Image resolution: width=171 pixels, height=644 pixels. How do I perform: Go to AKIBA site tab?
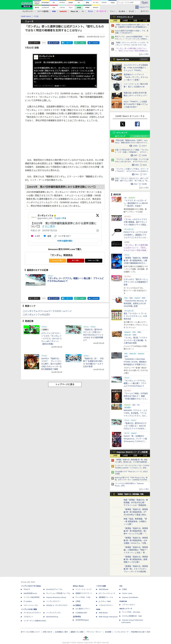71,3
